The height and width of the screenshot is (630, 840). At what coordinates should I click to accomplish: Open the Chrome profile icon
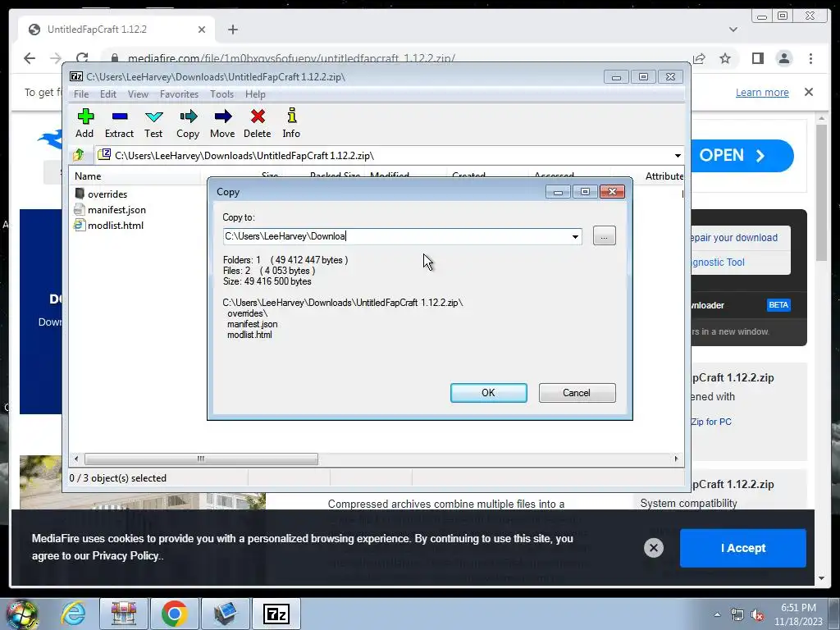click(783, 58)
